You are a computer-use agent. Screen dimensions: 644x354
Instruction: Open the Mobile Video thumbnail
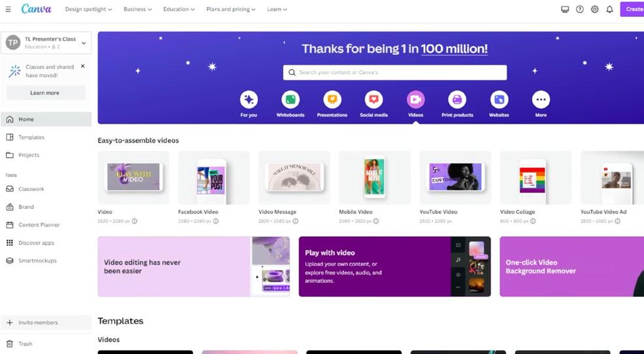(x=375, y=177)
